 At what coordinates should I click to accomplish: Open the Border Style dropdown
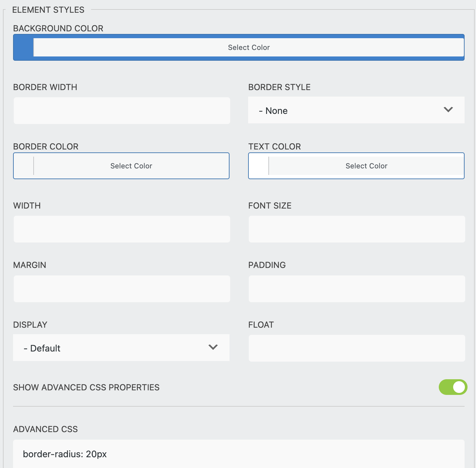(356, 110)
